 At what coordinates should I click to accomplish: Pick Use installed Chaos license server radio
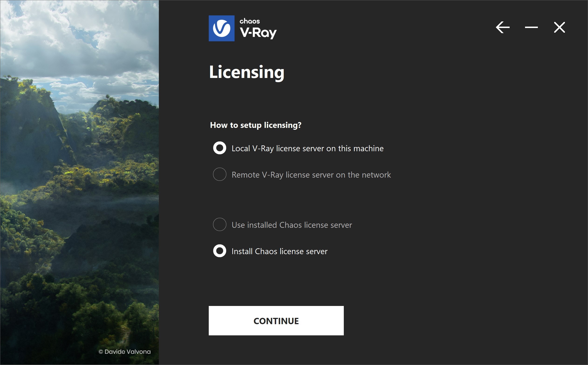point(219,224)
